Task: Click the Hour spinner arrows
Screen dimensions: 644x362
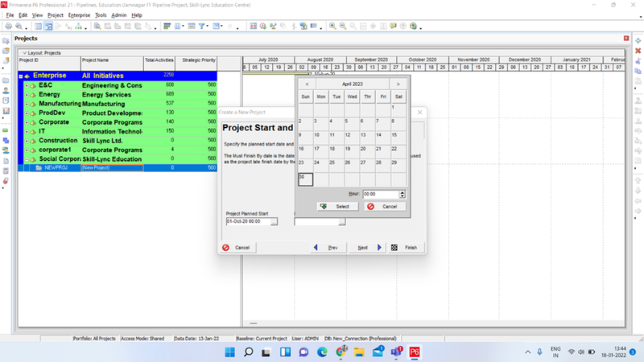Action: (402, 194)
